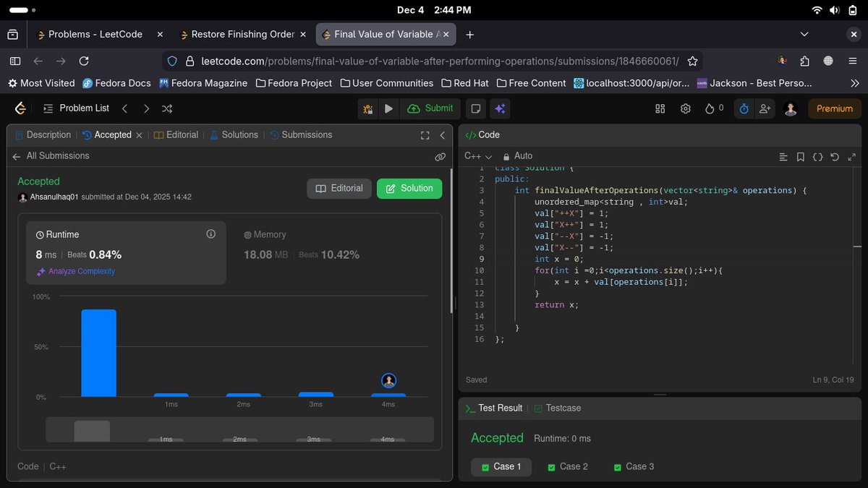Screen dimensions: 868x488
Task: Click the debugger icon beside Run
Action: [368, 108]
